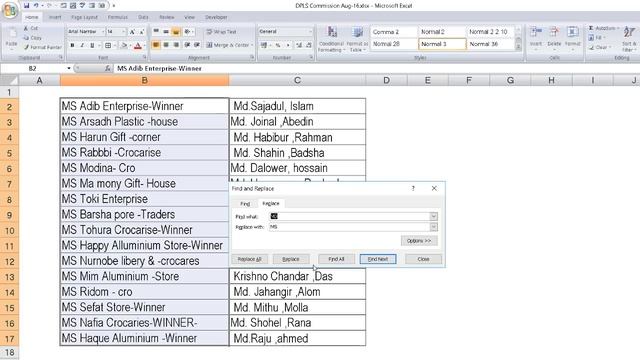Apply the Comma 2 cell style
Image resolution: width=640 pixels, height=360 pixels.
394,31
